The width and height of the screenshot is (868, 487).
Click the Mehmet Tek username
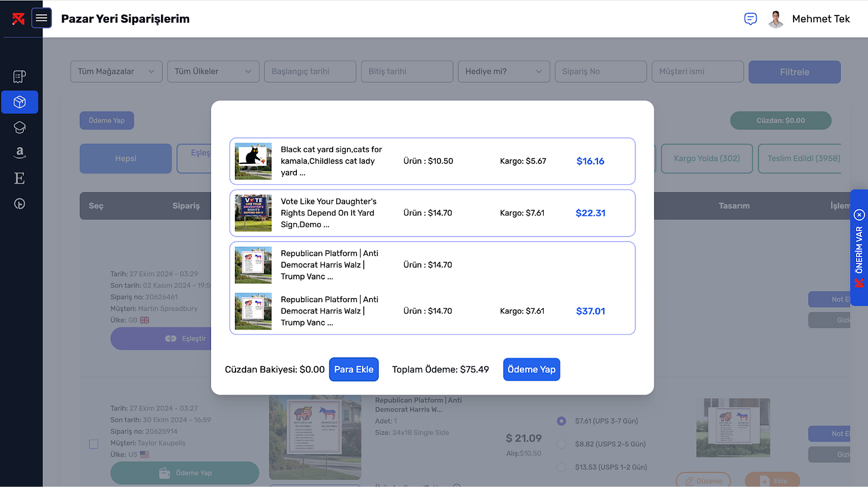pos(820,18)
